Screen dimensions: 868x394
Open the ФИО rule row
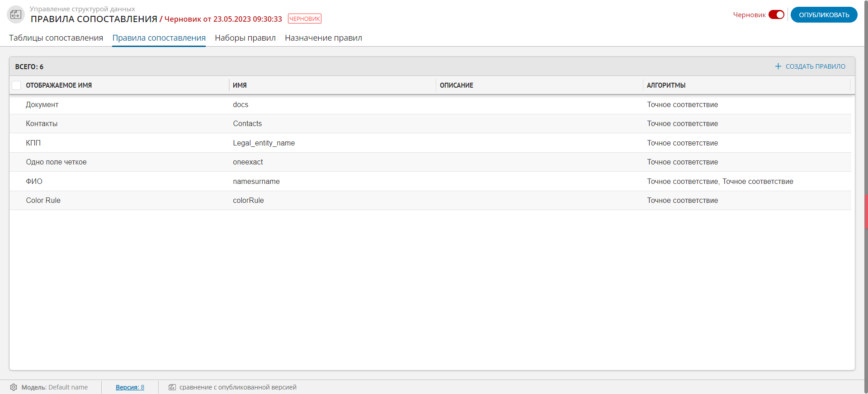34,182
